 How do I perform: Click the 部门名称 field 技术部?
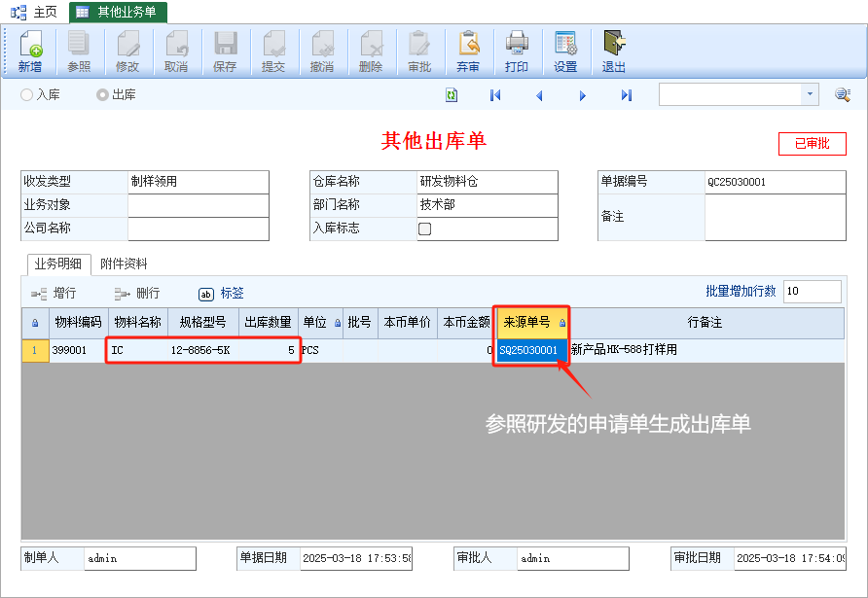(488, 204)
